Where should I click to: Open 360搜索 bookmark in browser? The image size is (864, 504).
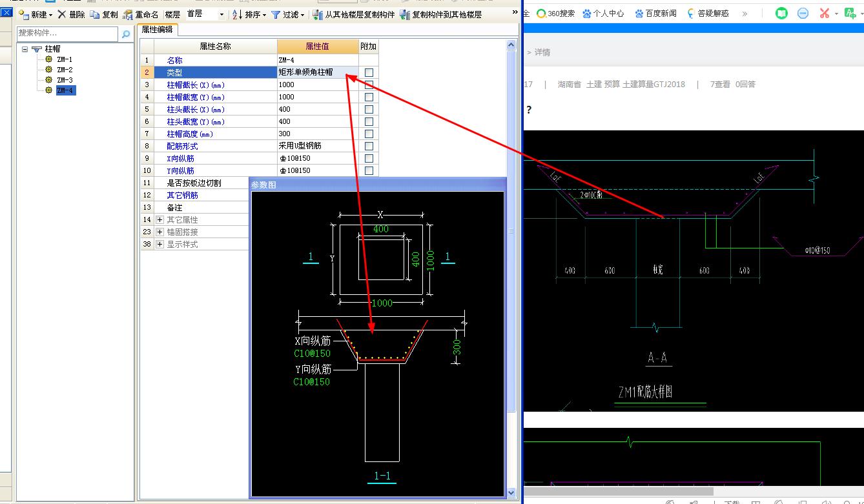click(555, 13)
